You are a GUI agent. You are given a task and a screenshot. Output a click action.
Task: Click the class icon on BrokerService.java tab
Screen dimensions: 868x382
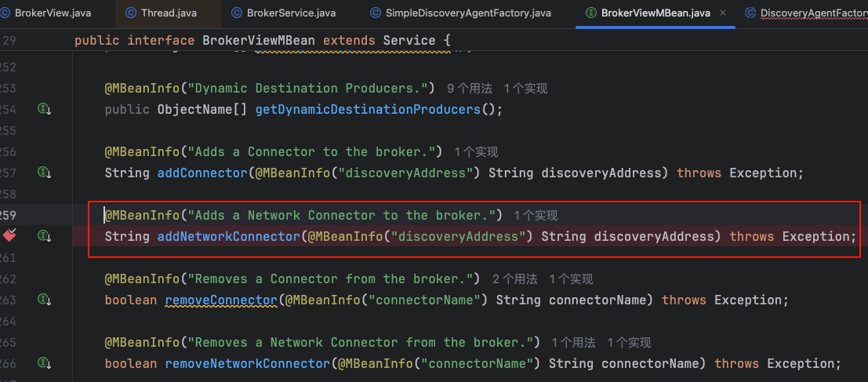[x=237, y=13]
